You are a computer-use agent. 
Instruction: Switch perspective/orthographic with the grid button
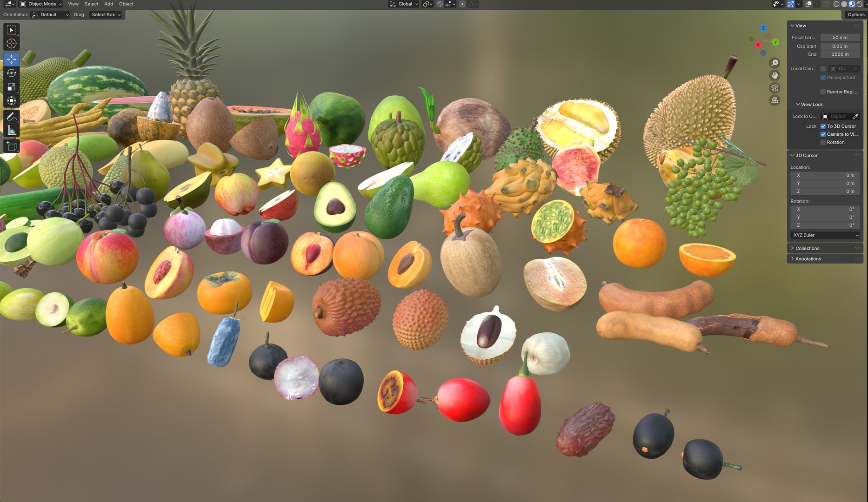click(775, 100)
